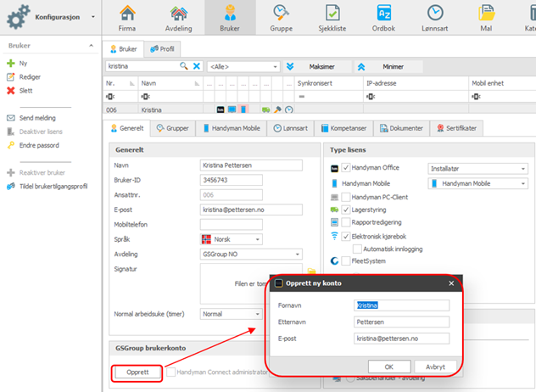Open the Lønnsart clock icon
This screenshot has width=536, height=392.
435,14
